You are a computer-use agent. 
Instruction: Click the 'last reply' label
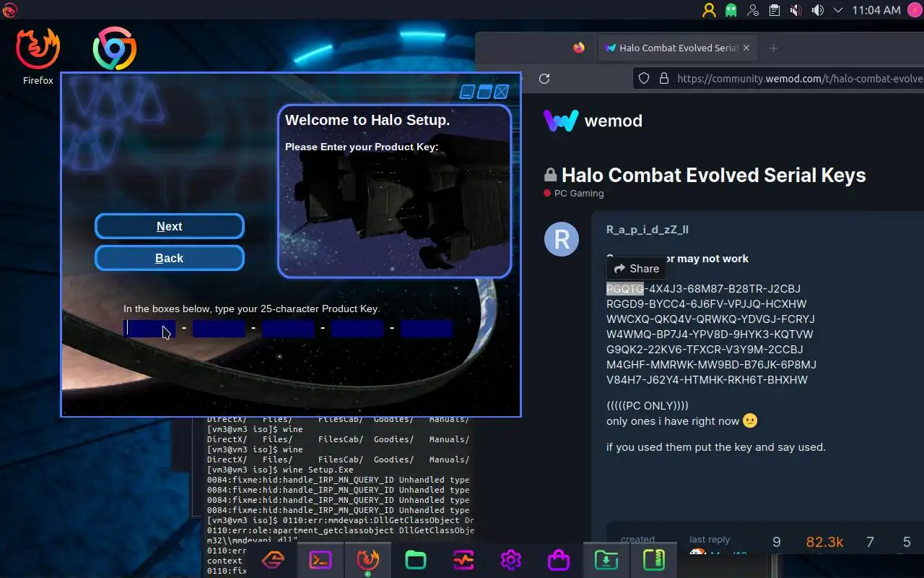pos(710,539)
